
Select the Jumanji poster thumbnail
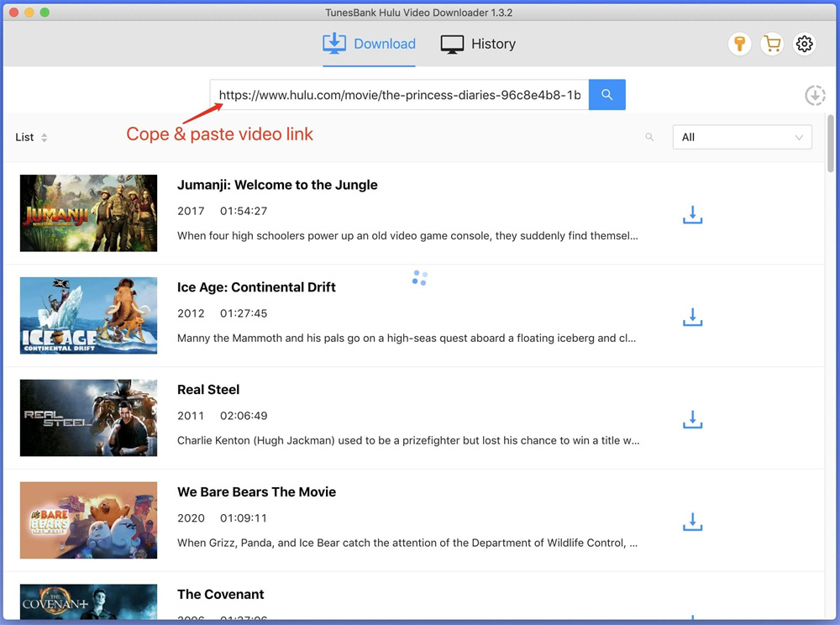pos(88,213)
